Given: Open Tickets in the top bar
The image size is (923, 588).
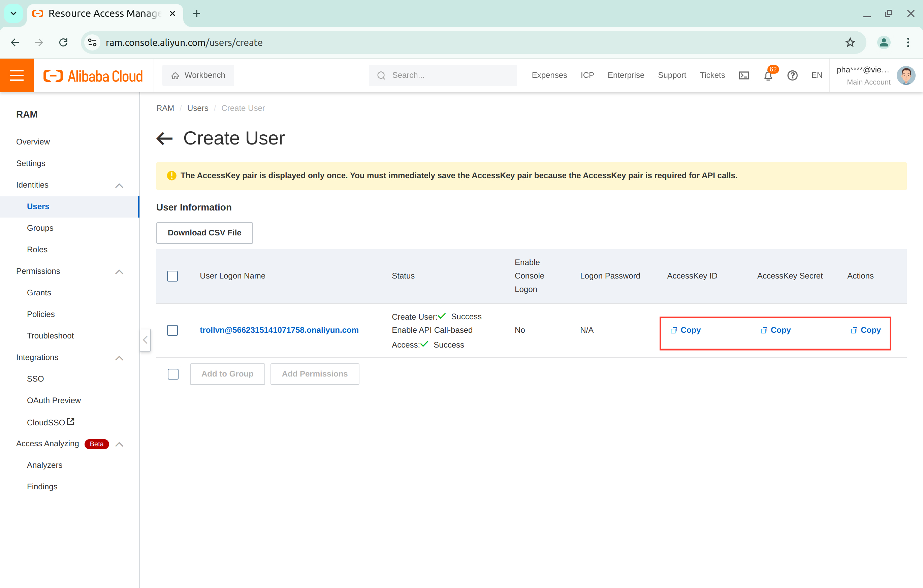Looking at the screenshot, I should (712, 75).
